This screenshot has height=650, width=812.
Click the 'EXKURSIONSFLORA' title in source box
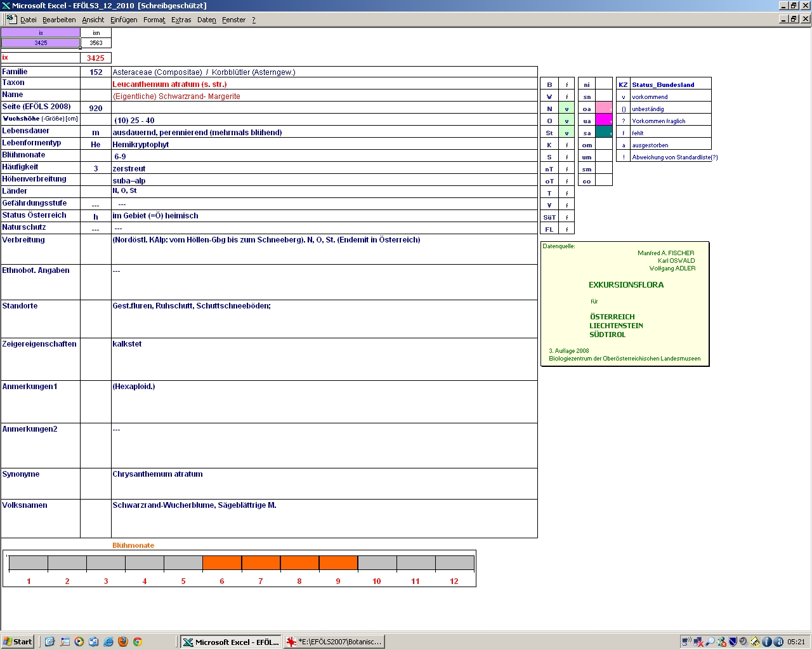click(x=626, y=285)
